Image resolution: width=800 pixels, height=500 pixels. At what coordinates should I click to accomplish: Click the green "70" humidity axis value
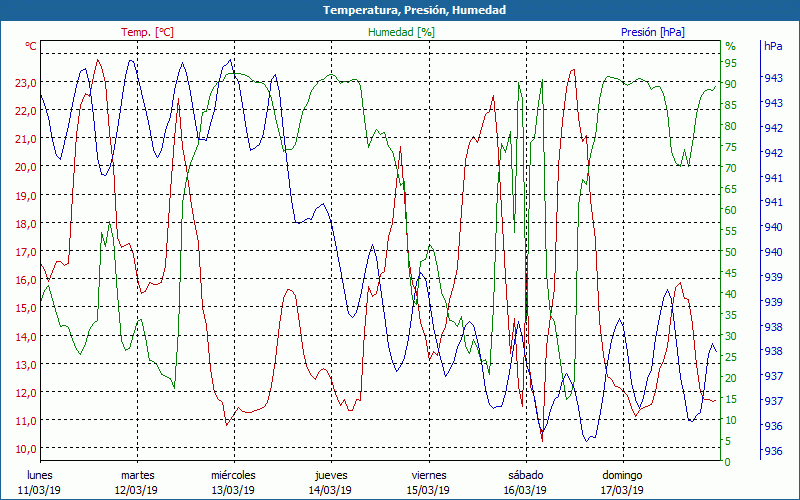(x=731, y=167)
